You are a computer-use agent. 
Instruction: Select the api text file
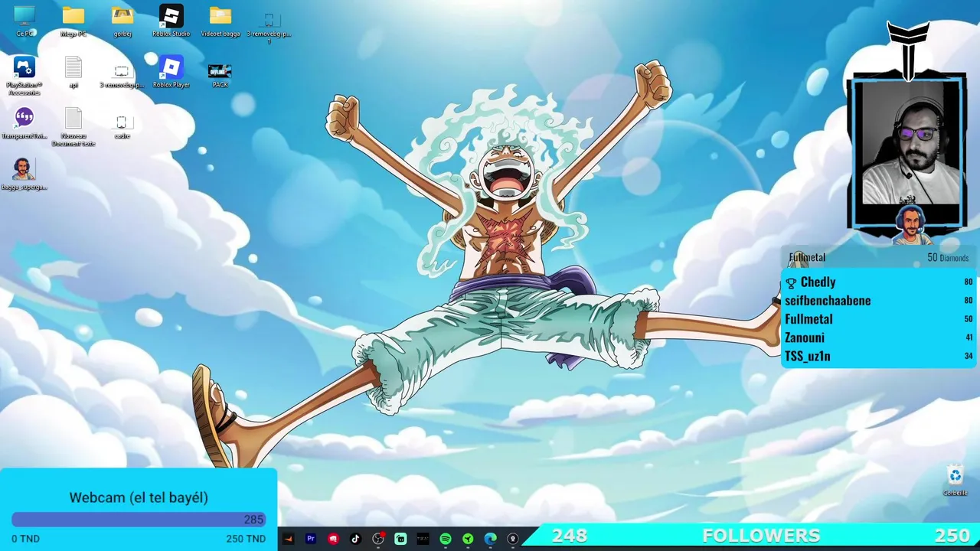click(73, 72)
